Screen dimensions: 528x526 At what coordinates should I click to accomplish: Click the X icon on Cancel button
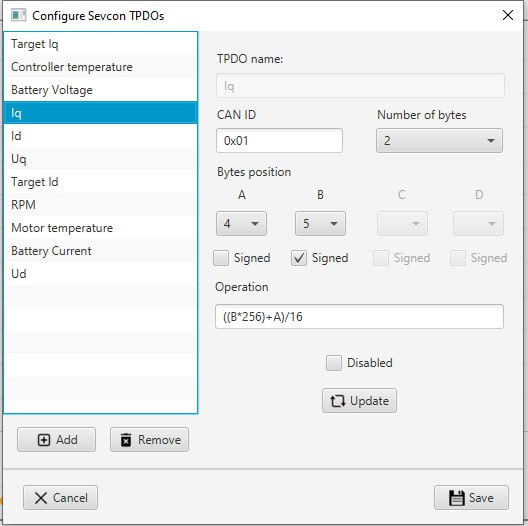41,498
